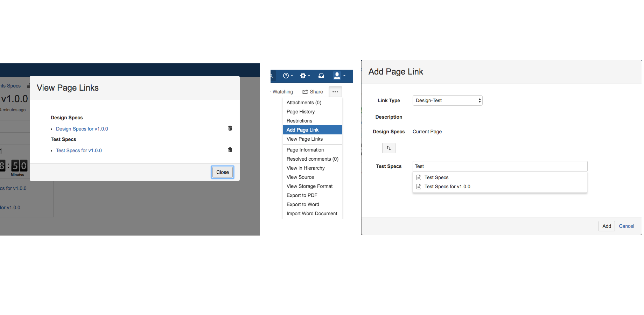Select View Page Links menu item

click(312, 139)
